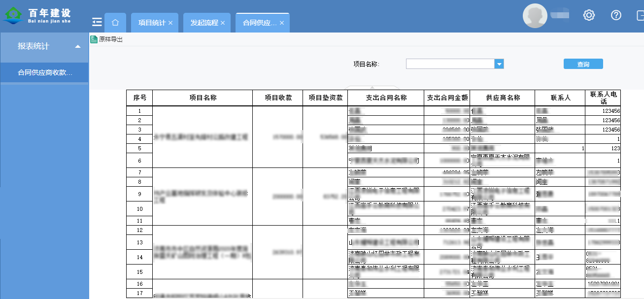Click the 支出合同名称 column header
Screen dimensions: 644x299
(386, 98)
